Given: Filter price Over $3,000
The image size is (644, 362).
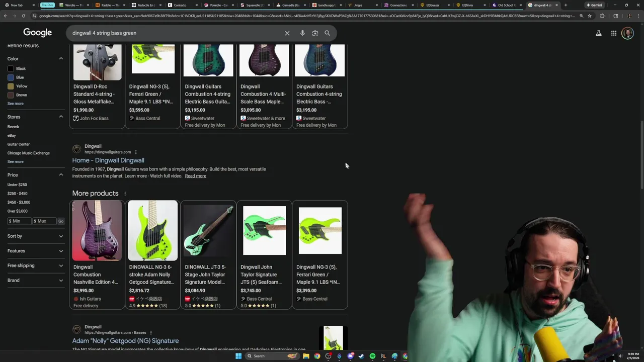Looking at the screenshot, I should [18, 211].
